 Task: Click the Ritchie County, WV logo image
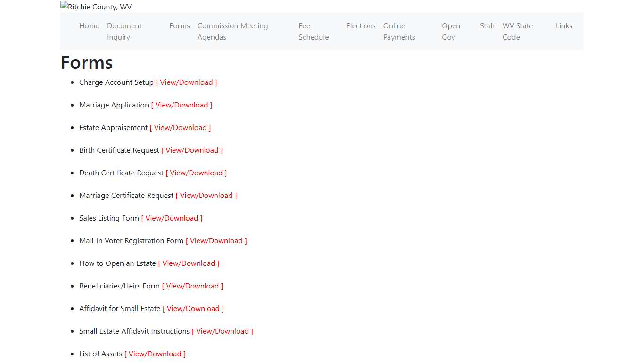click(x=96, y=7)
